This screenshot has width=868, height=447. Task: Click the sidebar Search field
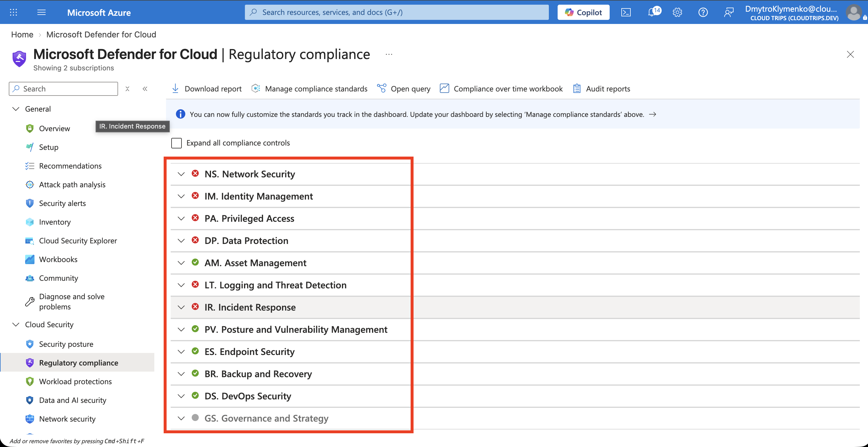click(63, 89)
